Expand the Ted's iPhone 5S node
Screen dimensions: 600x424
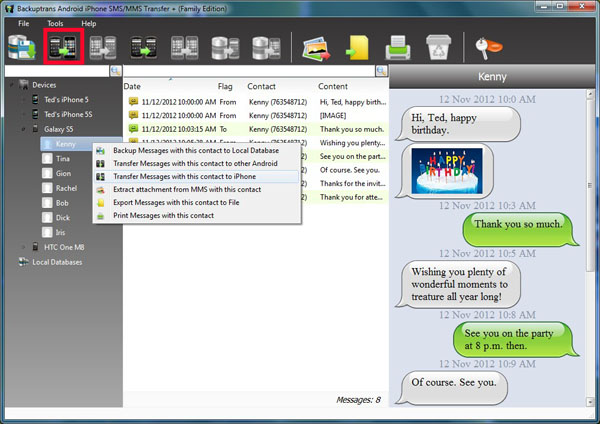23,114
